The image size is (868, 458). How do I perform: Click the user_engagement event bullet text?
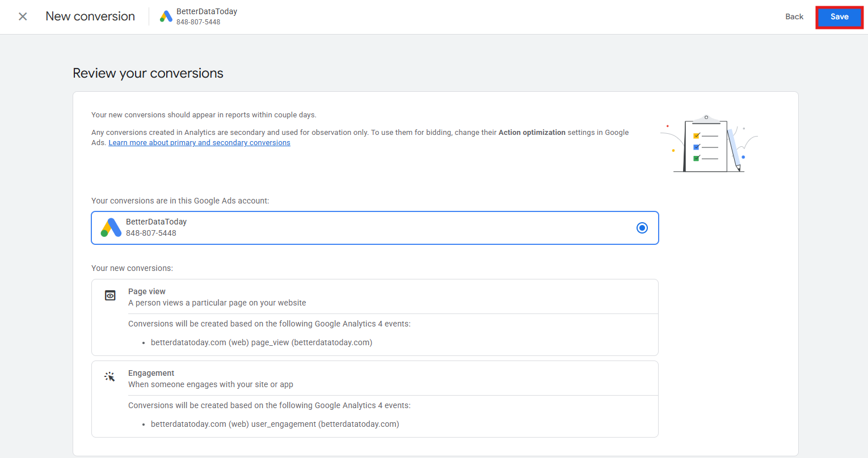pos(275,424)
